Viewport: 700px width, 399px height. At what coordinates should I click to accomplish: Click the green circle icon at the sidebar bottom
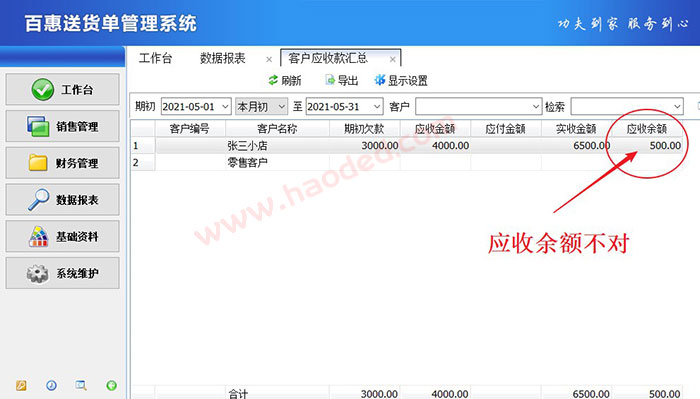pyautogui.click(x=112, y=385)
